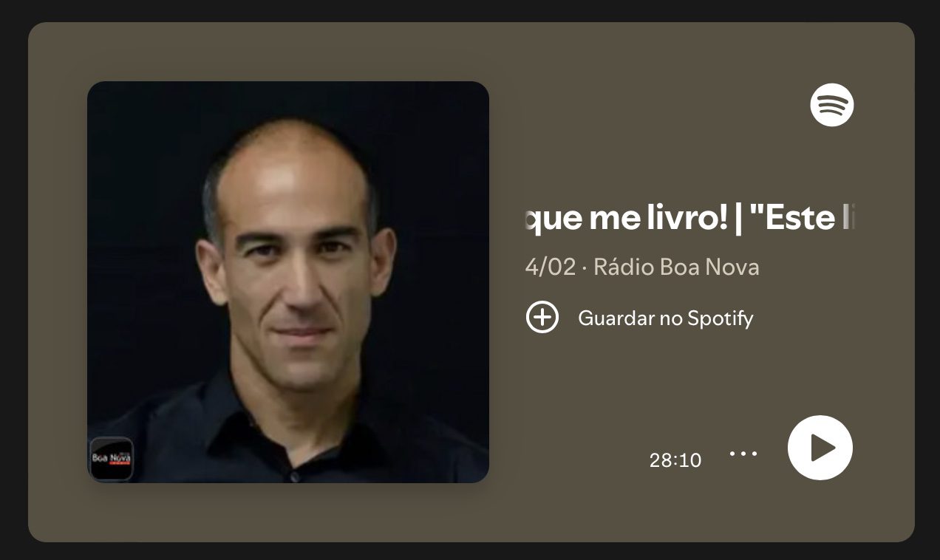Start playback with the white play button
This screenshot has width=940, height=560.
coord(820,448)
